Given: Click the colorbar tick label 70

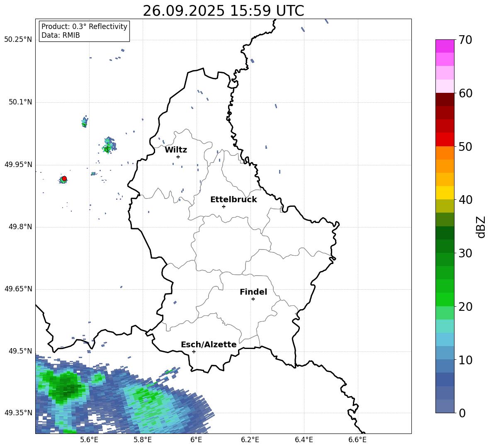Looking at the screenshot, I should click(x=465, y=40).
